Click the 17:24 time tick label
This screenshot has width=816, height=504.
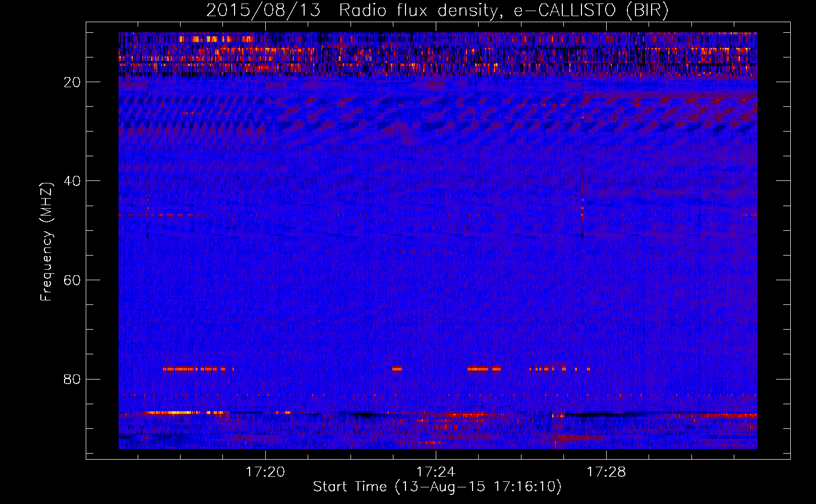[x=436, y=472]
